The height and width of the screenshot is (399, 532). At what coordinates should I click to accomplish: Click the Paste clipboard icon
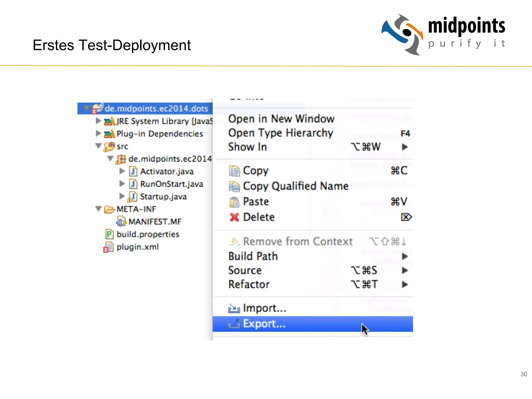pos(234,202)
